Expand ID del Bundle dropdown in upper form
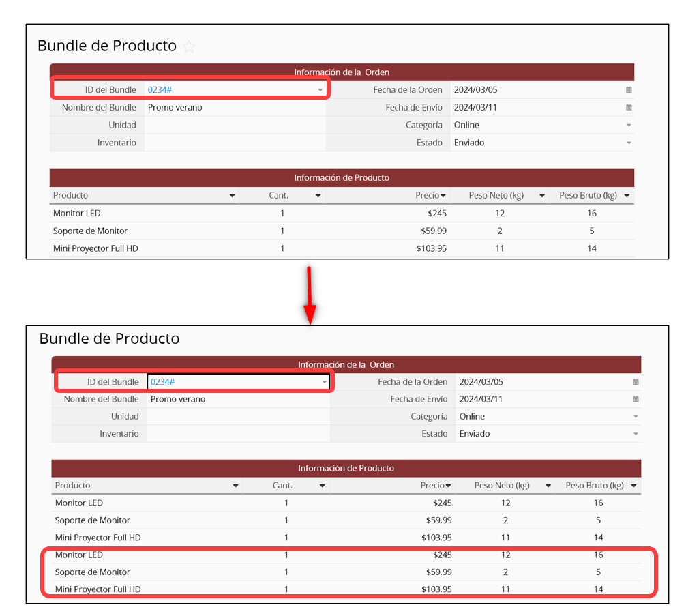The height and width of the screenshot is (616, 686). [x=320, y=90]
